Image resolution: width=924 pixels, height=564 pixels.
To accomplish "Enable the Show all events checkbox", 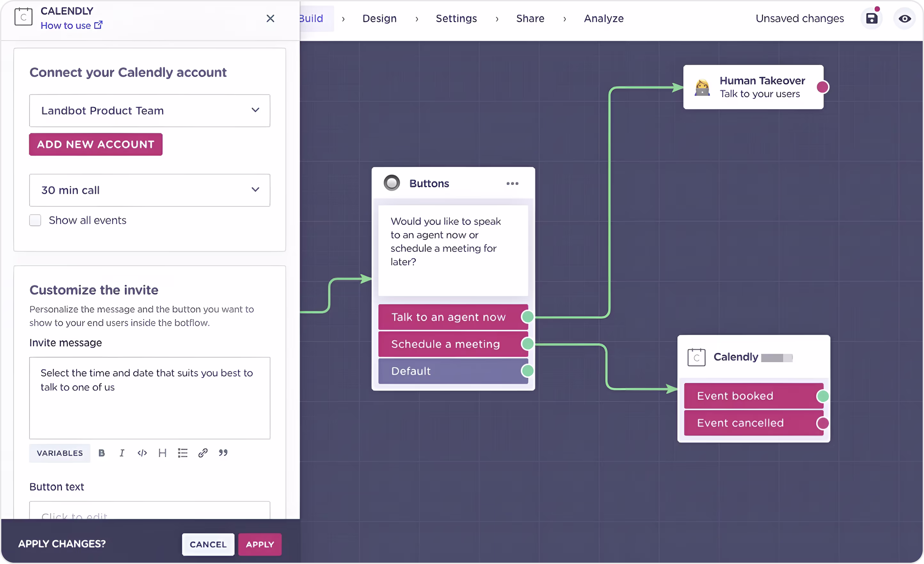I will point(35,220).
